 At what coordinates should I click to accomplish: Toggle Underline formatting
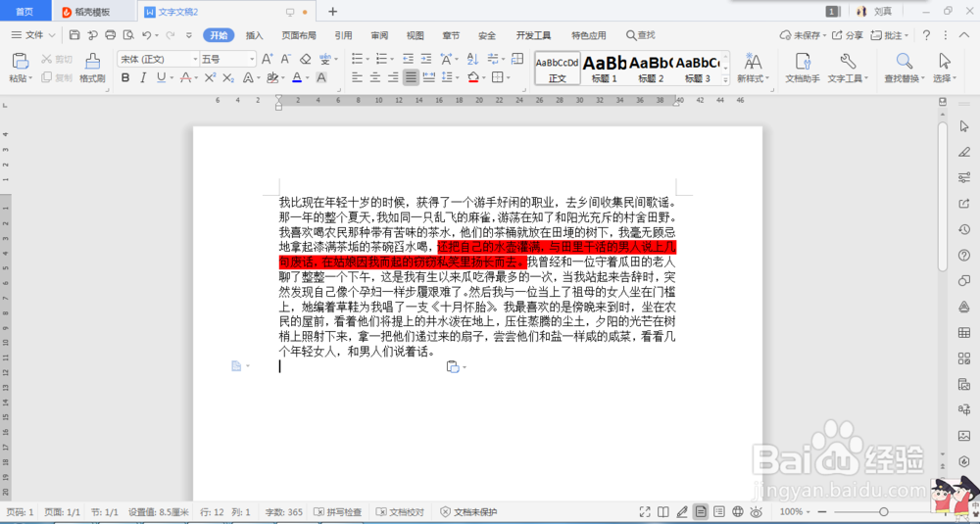coord(162,77)
